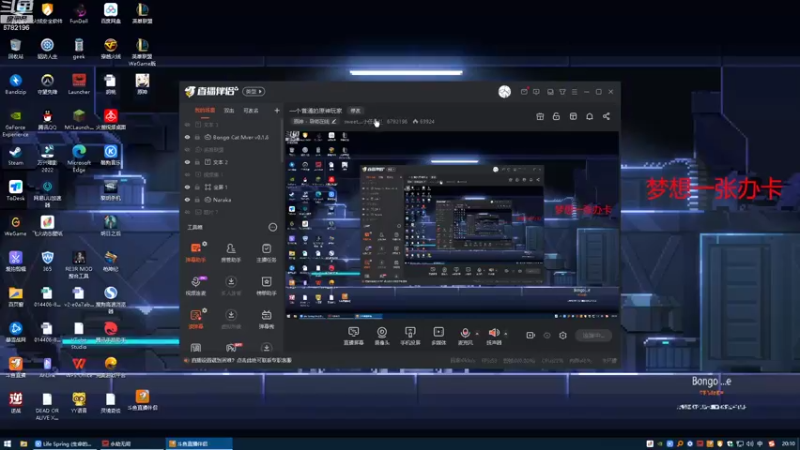The image size is (800, 450).
Task: Open GeForce Experience desktop shortcut
Action: (15, 123)
